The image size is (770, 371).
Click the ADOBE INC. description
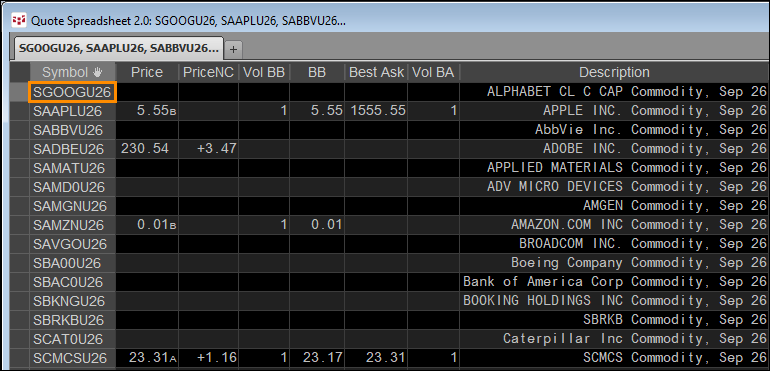tap(614, 149)
